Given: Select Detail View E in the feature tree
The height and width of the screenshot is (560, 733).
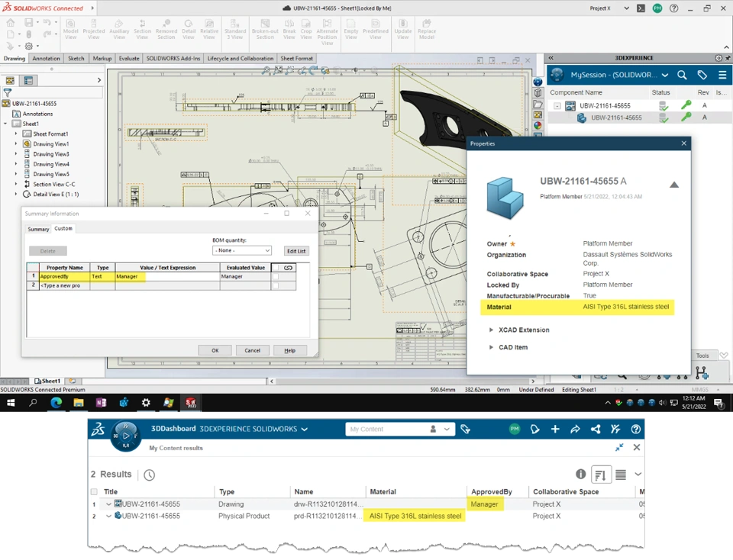Looking at the screenshot, I should click(x=56, y=195).
